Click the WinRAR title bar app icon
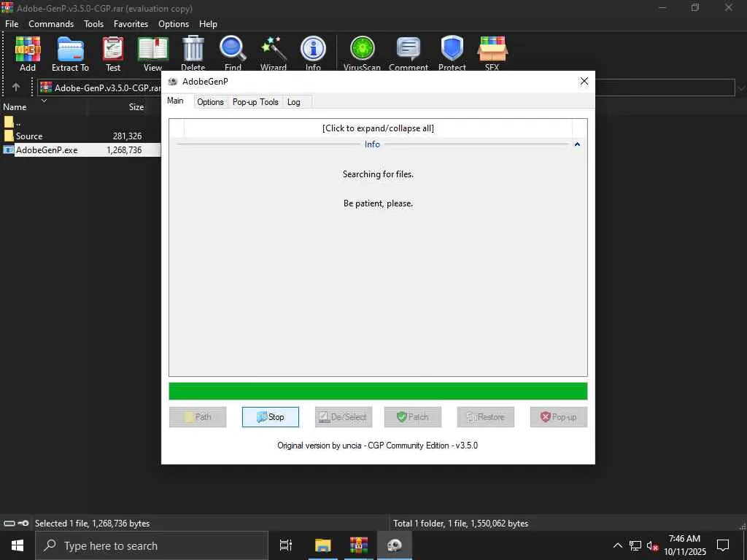747x560 pixels. [7, 8]
